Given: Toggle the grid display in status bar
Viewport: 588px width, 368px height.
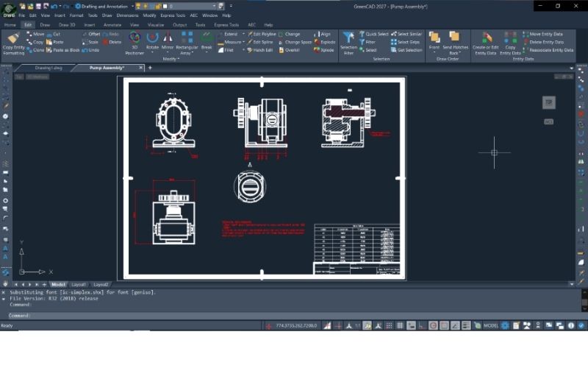Looking at the screenshot, I should point(400,325).
